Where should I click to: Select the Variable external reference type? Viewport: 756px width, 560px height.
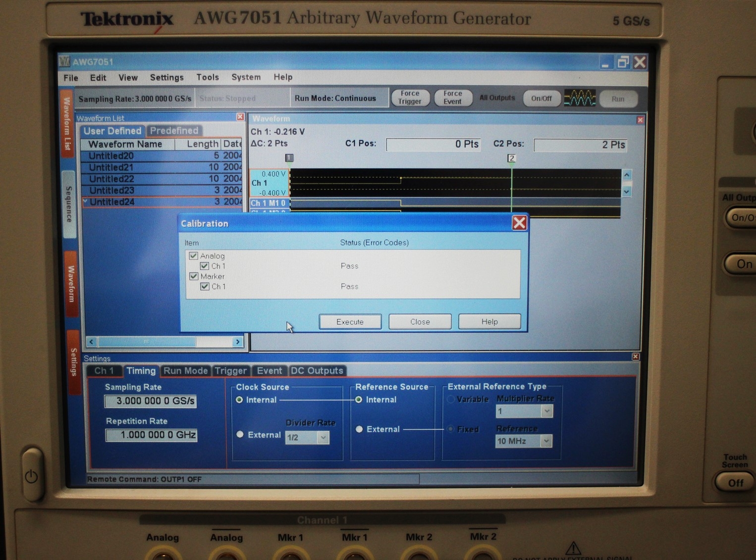450,399
